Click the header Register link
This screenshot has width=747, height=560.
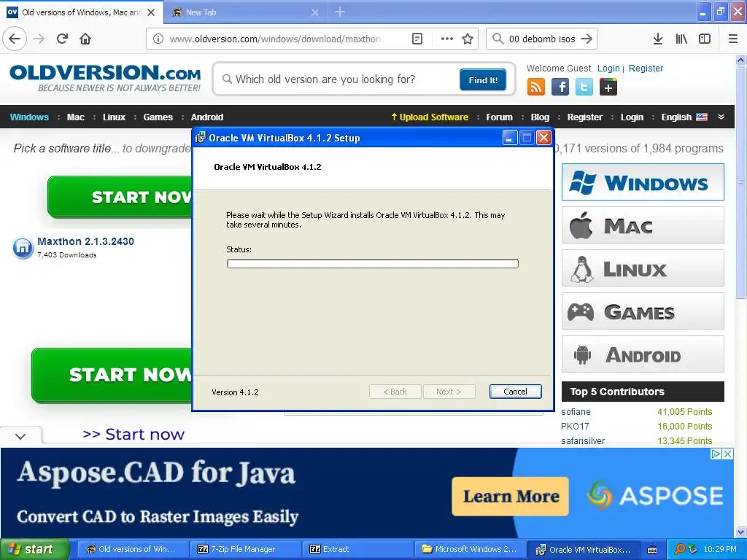tap(646, 69)
